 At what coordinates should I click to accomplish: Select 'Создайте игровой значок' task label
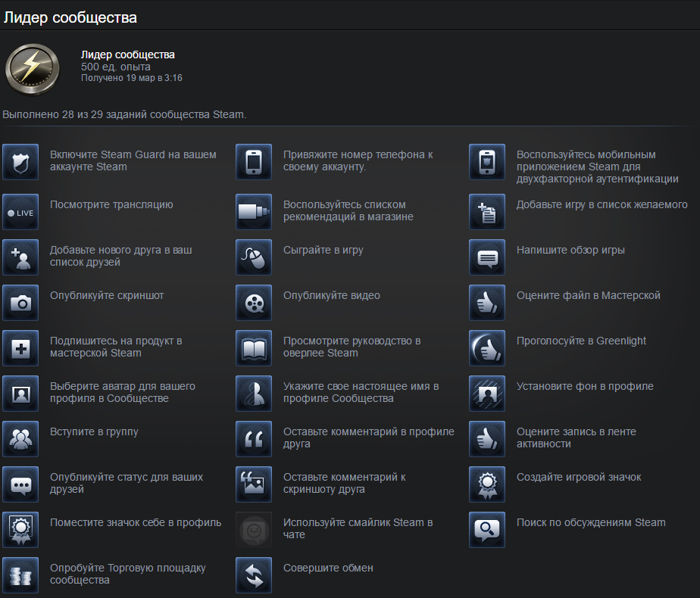pos(579,477)
